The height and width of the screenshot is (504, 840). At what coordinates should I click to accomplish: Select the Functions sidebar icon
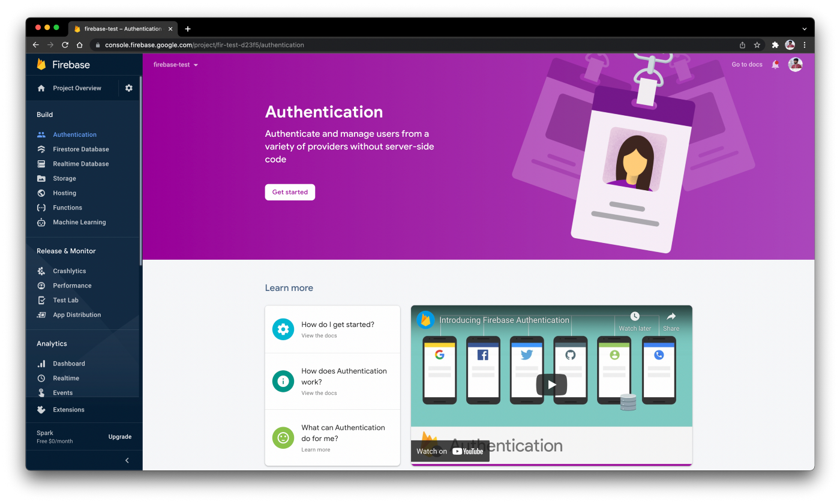(x=41, y=207)
